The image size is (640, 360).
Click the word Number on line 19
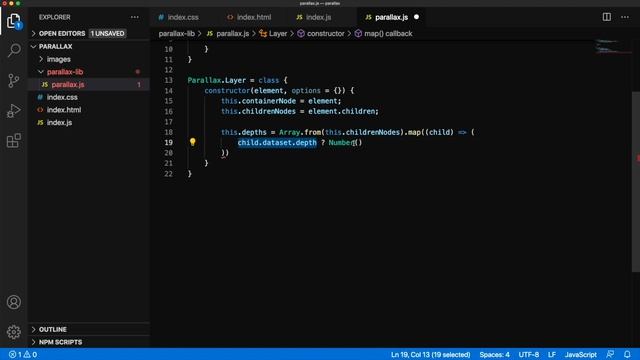(341, 142)
